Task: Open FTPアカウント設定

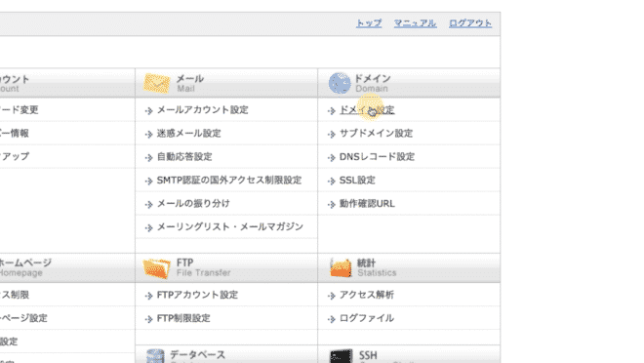Action: pyautogui.click(x=197, y=295)
